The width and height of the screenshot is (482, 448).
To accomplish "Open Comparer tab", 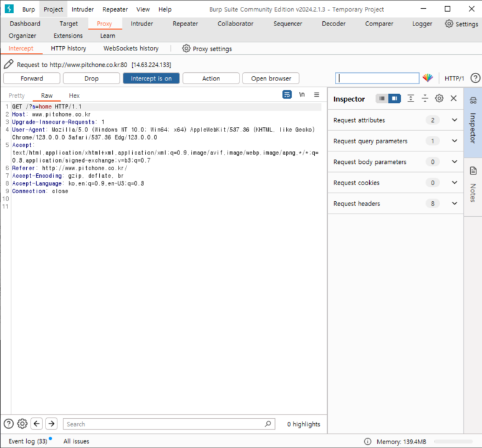I will click(379, 24).
